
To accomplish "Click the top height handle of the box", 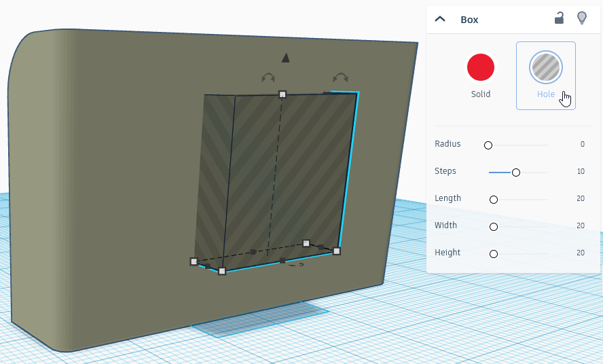I will coord(282,94).
